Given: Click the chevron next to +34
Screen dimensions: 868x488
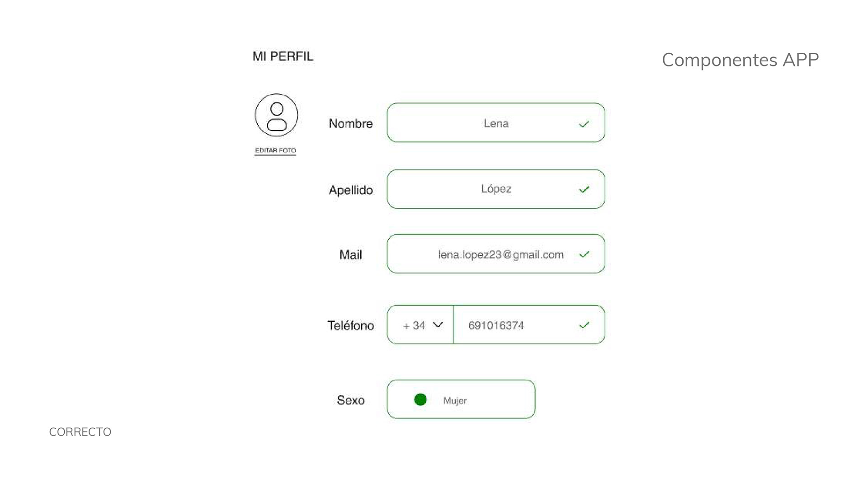Looking at the screenshot, I should coord(438,324).
